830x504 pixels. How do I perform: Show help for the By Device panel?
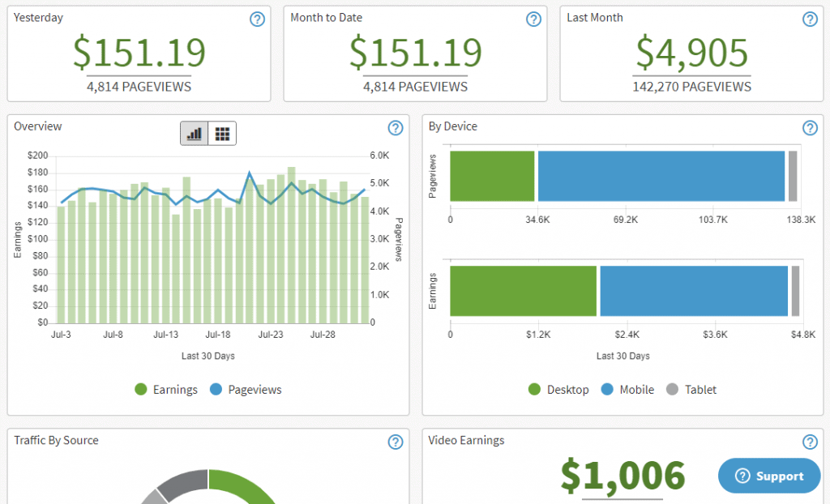[x=810, y=128]
